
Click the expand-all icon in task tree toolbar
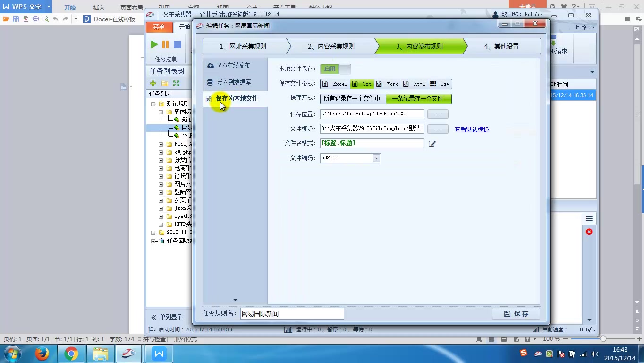point(176,83)
